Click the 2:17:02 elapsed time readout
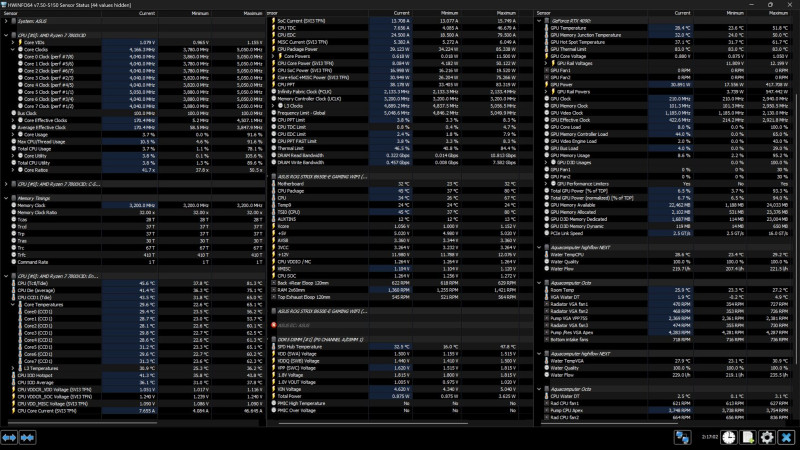Image resolution: width=800 pixels, height=450 pixels. coord(709,437)
